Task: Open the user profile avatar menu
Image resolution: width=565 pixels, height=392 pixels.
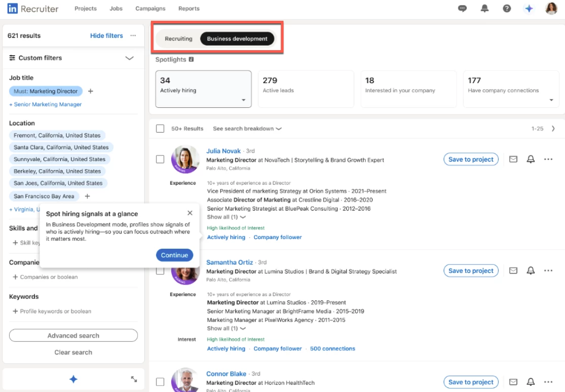Action: (551, 8)
